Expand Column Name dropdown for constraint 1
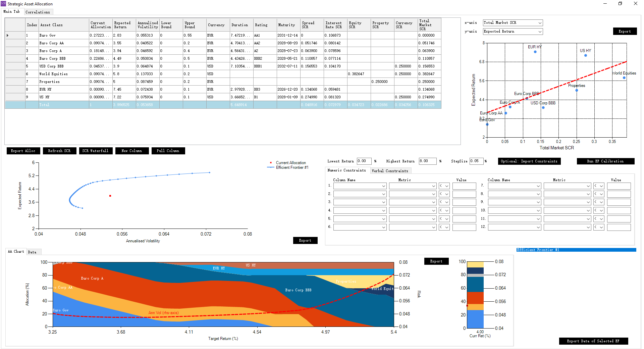Screen dimensions: 644x349 pyautogui.click(x=383, y=186)
